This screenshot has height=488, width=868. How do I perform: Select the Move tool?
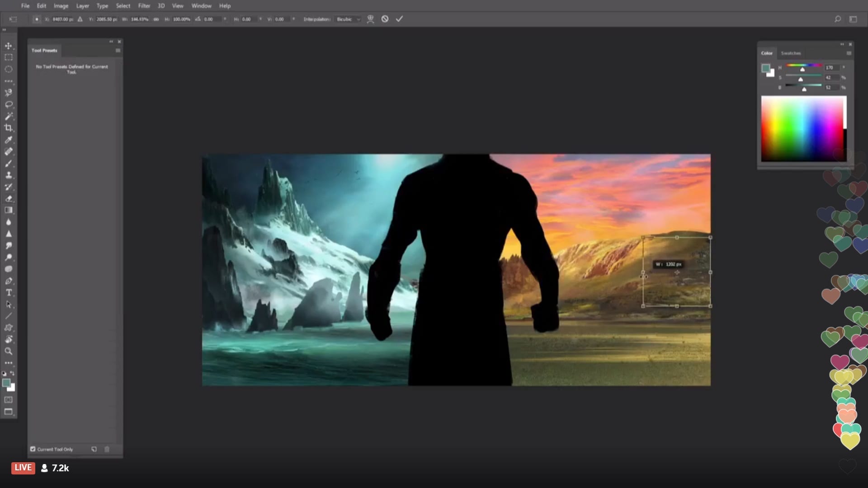point(8,46)
